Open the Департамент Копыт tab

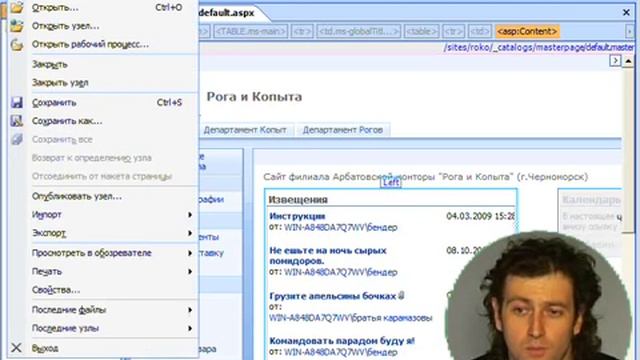[x=245, y=130]
